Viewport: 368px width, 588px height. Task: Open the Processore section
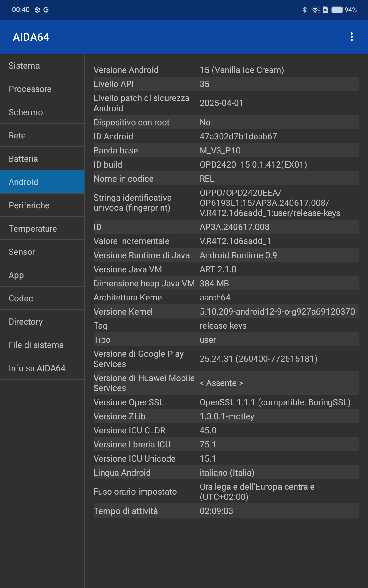(42, 89)
